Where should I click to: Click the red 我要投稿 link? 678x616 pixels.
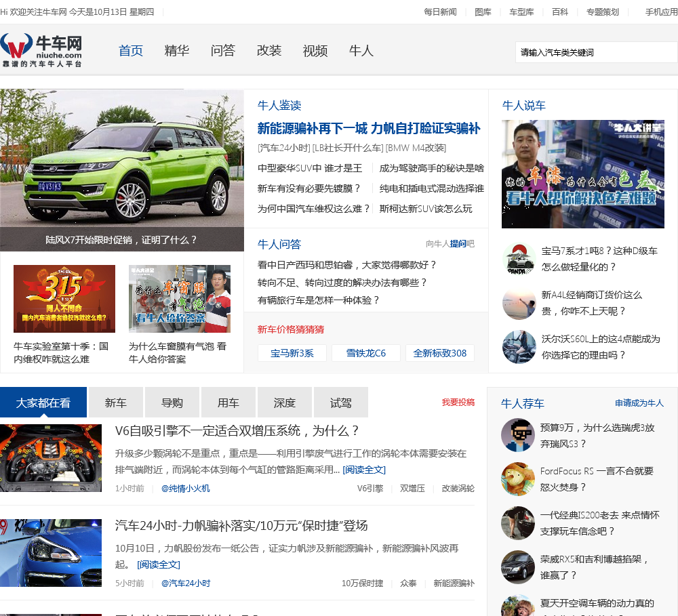[x=458, y=403]
